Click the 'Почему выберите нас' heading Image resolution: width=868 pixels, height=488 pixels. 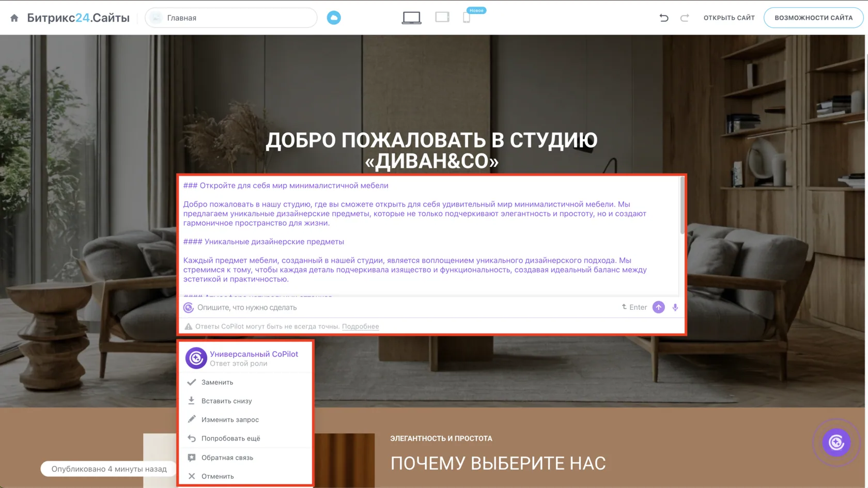498,463
